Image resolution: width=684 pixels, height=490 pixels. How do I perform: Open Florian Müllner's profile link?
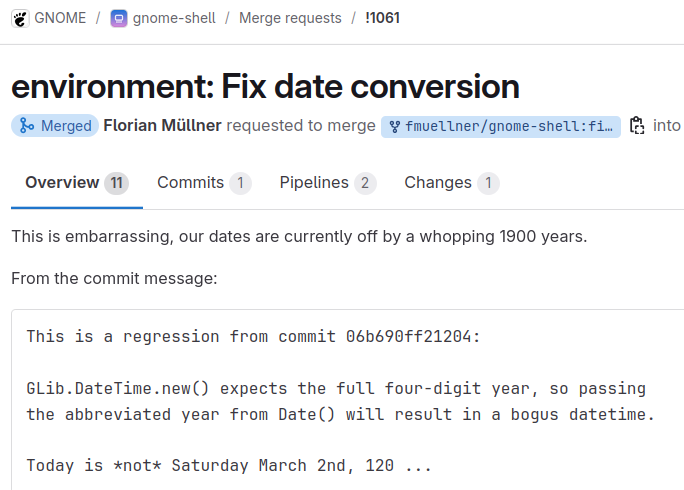tap(162, 126)
